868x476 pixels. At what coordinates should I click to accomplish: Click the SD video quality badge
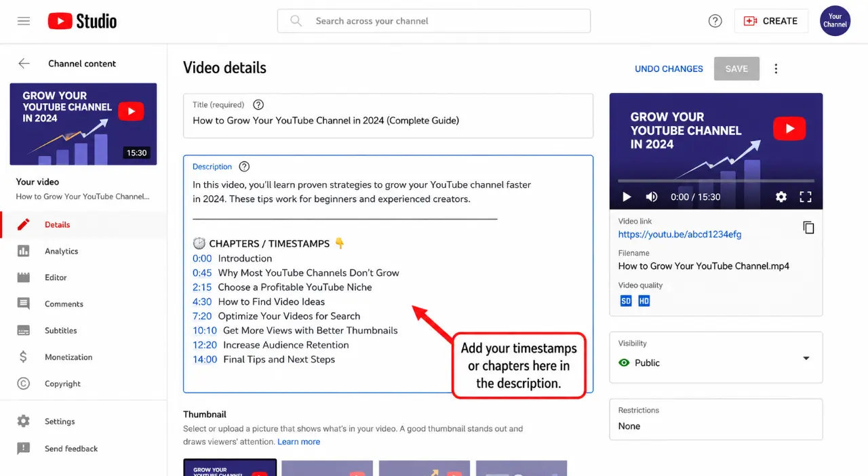tap(626, 300)
